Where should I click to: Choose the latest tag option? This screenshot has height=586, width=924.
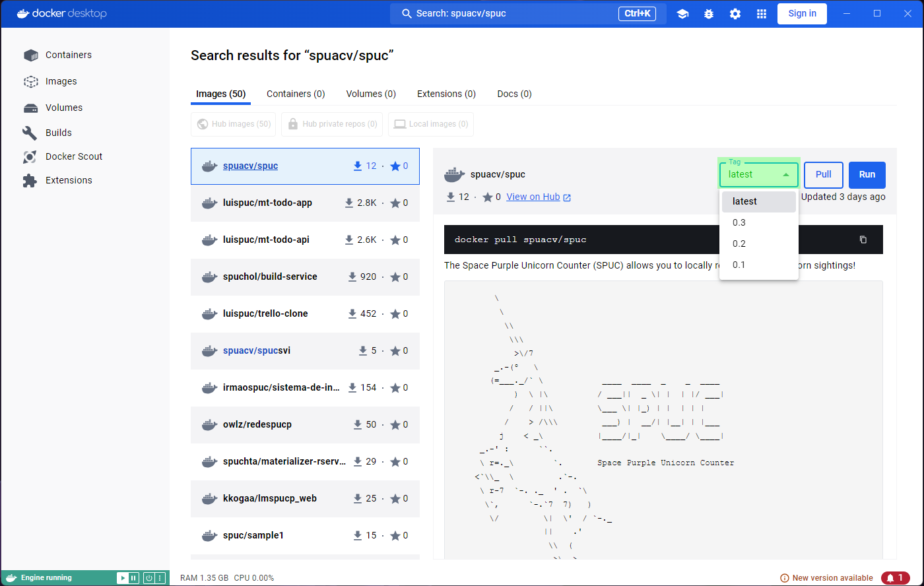tap(759, 201)
